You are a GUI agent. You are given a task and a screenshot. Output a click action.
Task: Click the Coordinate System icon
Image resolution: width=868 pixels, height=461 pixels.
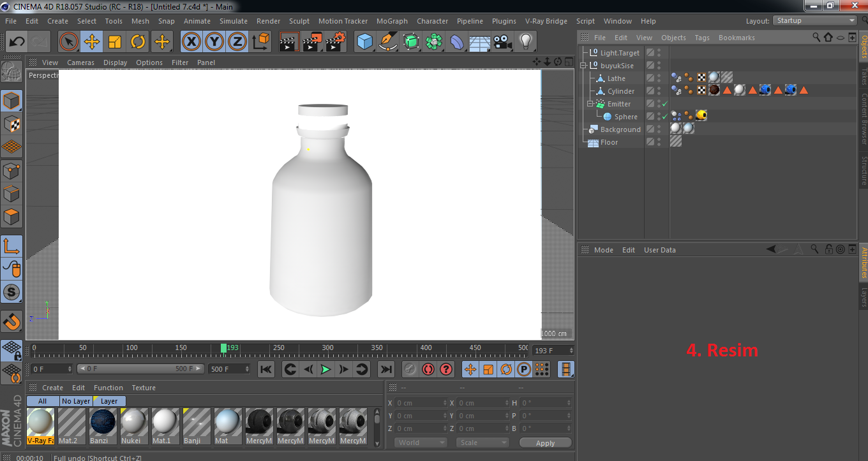click(260, 42)
